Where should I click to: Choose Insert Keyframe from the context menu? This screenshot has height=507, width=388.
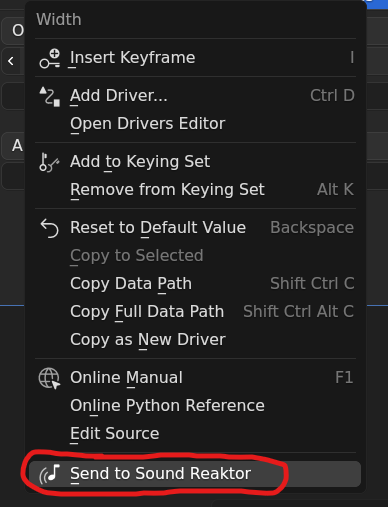pyautogui.click(x=195, y=58)
